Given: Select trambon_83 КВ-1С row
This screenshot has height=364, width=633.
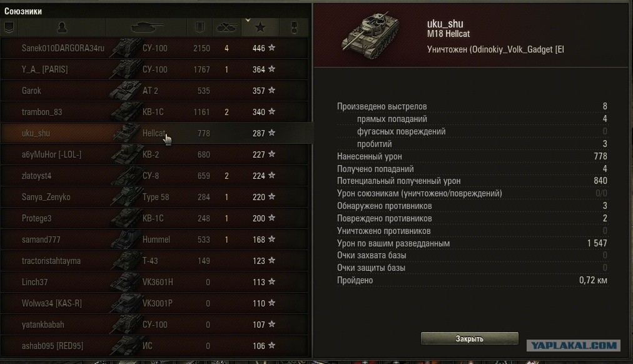Looking at the screenshot, I should click(x=154, y=112).
